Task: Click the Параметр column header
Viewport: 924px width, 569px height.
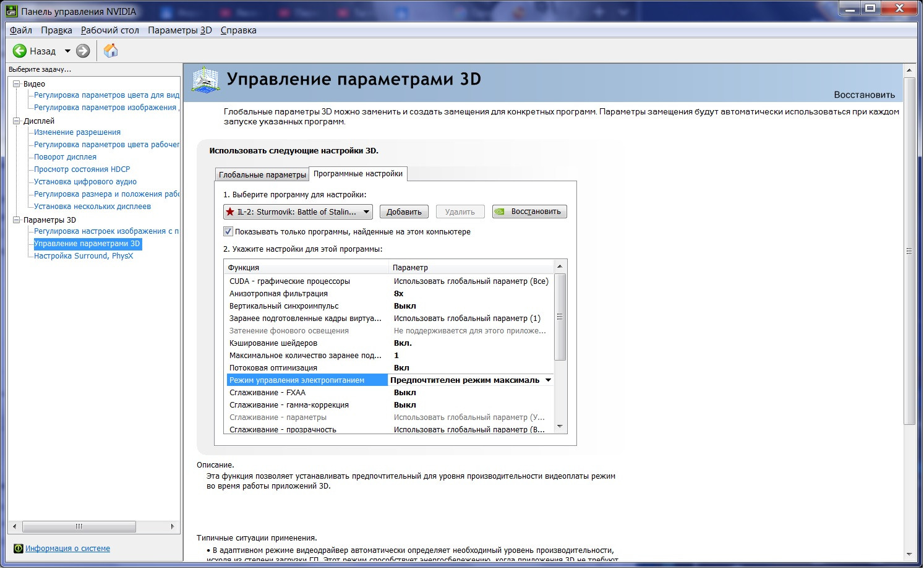Action: pos(471,267)
